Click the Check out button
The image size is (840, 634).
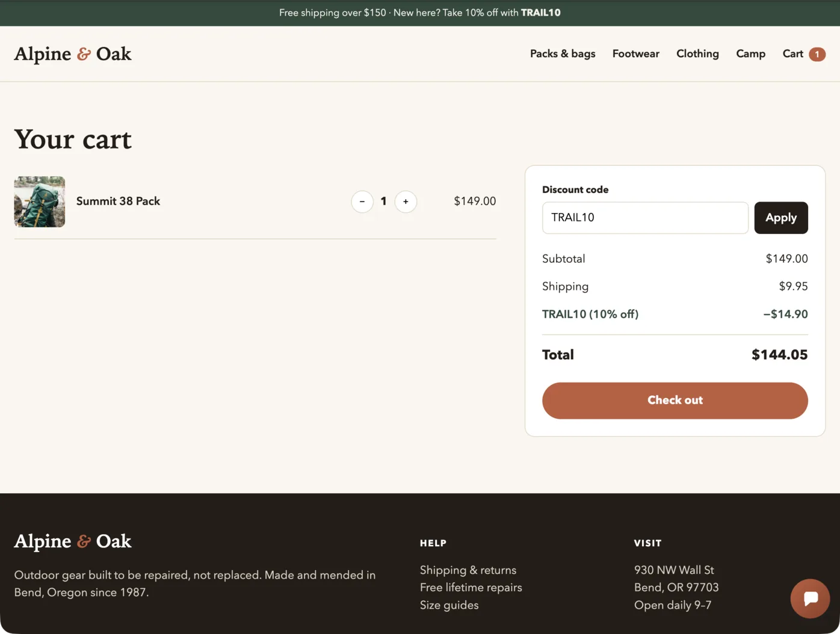click(675, 401)
